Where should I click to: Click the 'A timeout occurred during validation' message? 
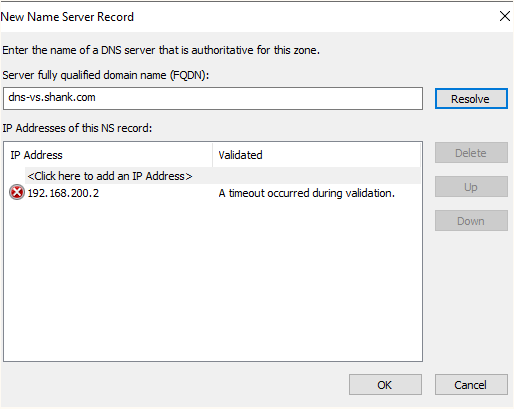click(x=306, y=193)
